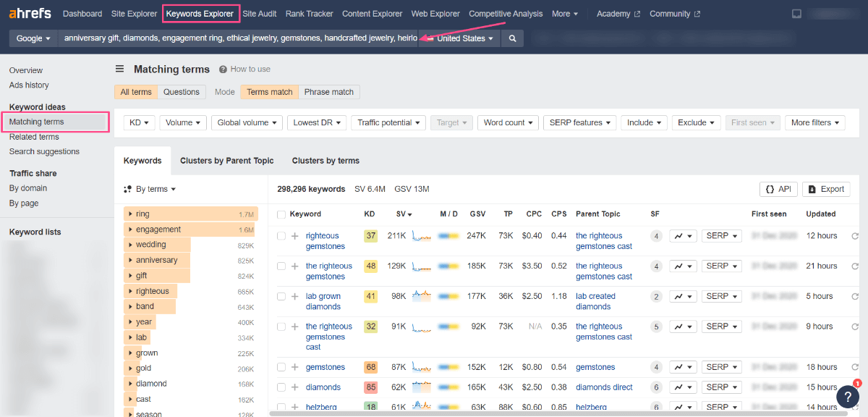The height and width of the screenshot is (417, 868).
Task: Open the Volume filter dropdown
Action: [x=184, y=122]
